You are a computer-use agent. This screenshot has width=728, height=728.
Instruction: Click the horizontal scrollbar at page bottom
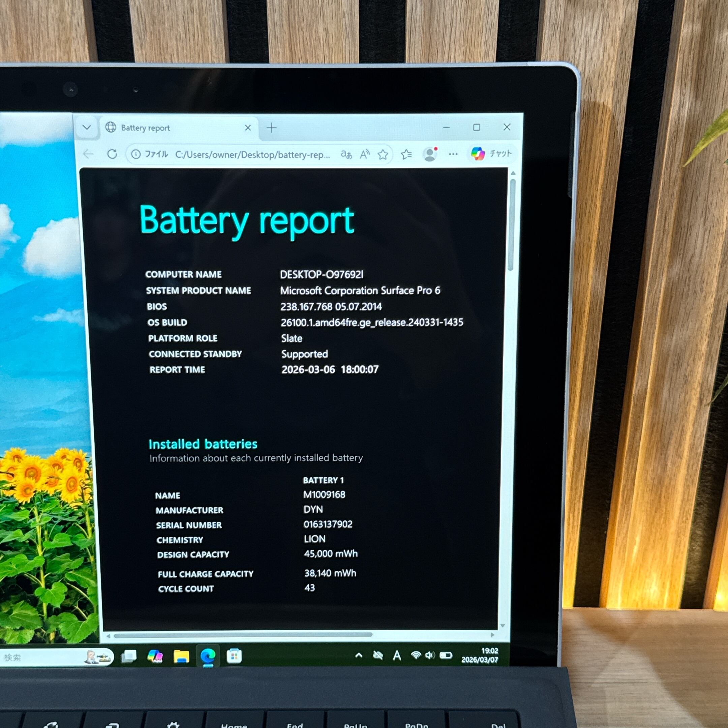coord(243,635)
